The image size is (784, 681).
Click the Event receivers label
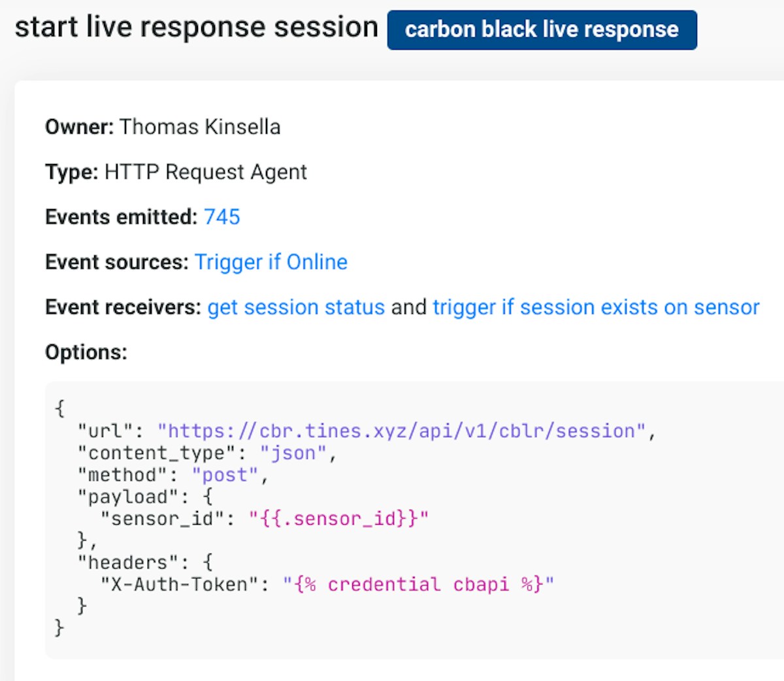tap(123, 307)
